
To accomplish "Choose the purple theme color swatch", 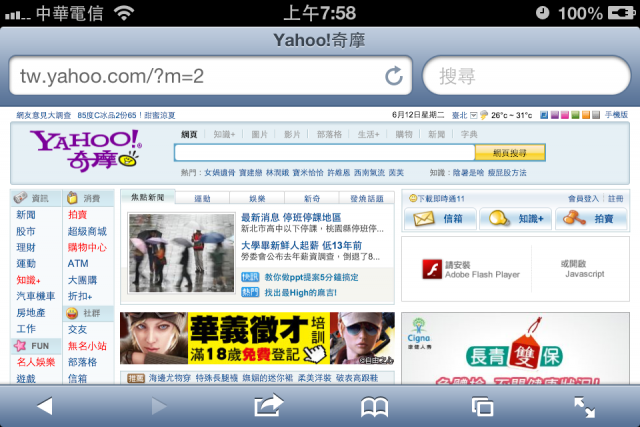I will tap(555, 115).
